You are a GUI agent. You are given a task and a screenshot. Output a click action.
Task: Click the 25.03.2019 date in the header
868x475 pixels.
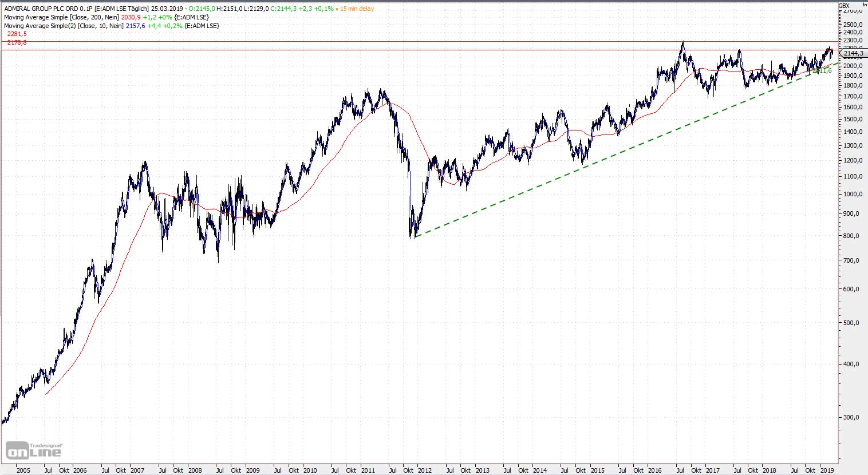(x=167, y=9)
